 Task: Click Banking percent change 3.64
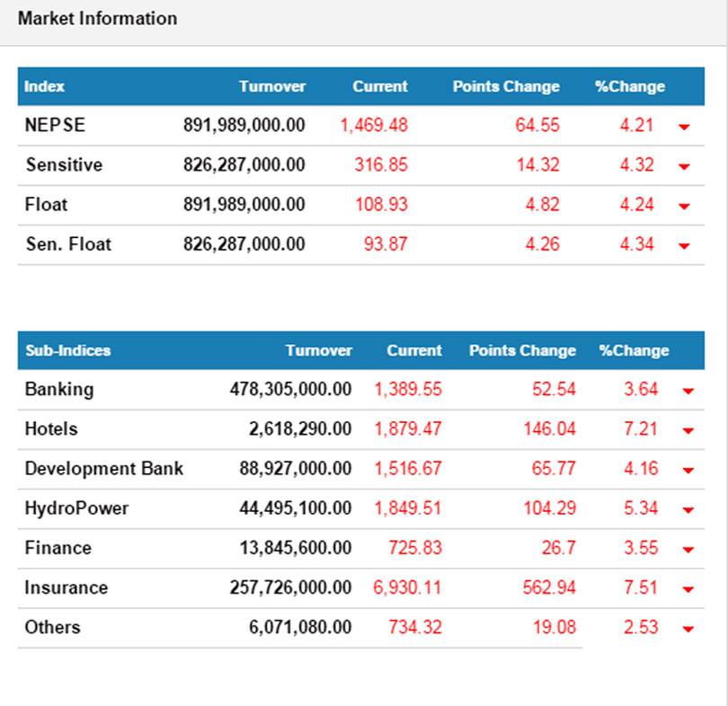click(641, 389)
